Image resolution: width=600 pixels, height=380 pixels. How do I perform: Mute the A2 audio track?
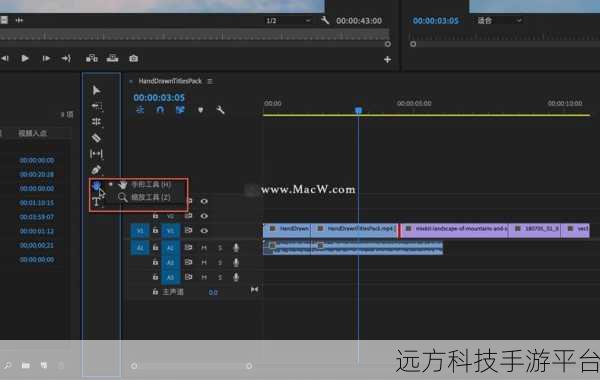click(x=204, y=263)
